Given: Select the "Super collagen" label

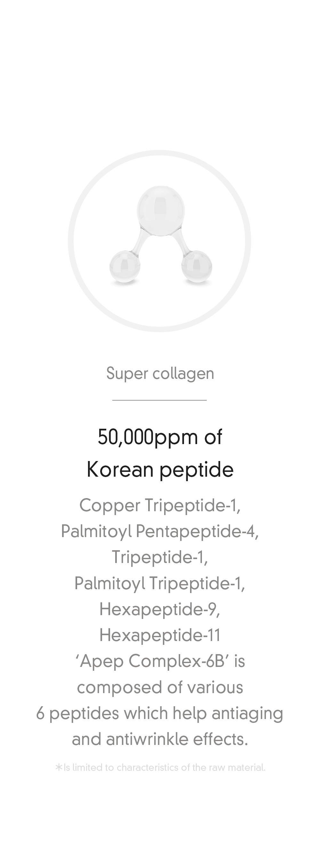Looking at the screenshot, I should (160, 373).
